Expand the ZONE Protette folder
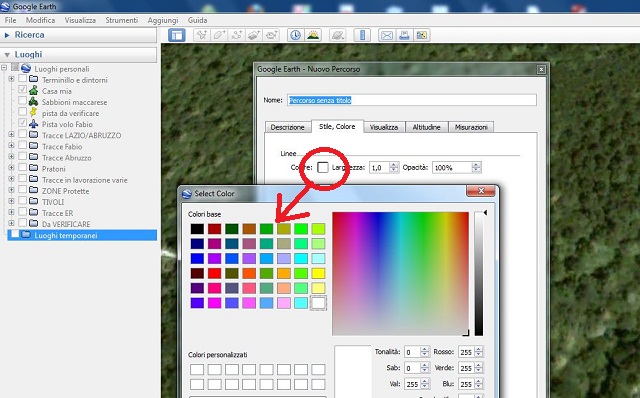This screenshot has width=640, height=398. pos(11,190)
